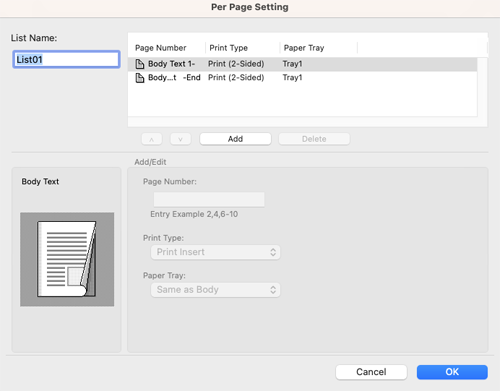Click the page icon of Body Text 1- row
Image resolution: width=500 pixels, height=391 pixels.
140,64
